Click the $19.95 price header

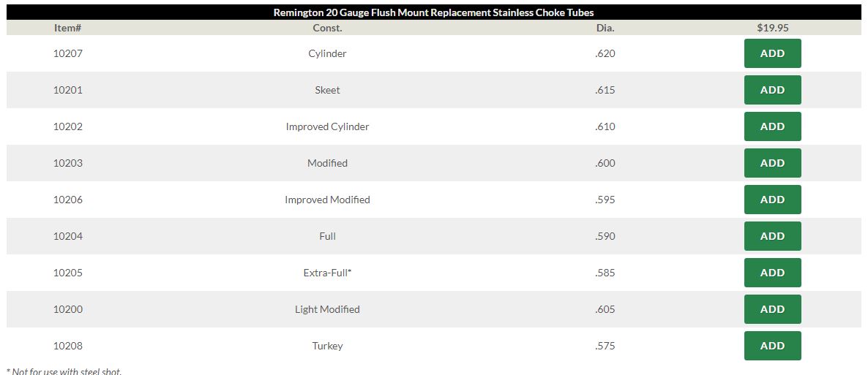tap(772, 28)
